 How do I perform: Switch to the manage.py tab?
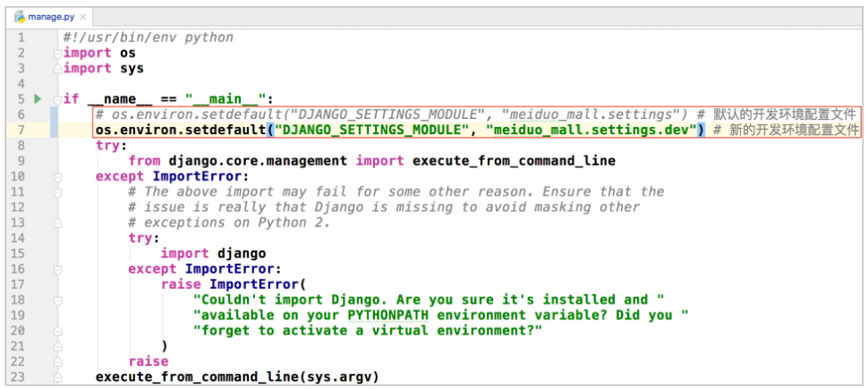click(50, 17)
